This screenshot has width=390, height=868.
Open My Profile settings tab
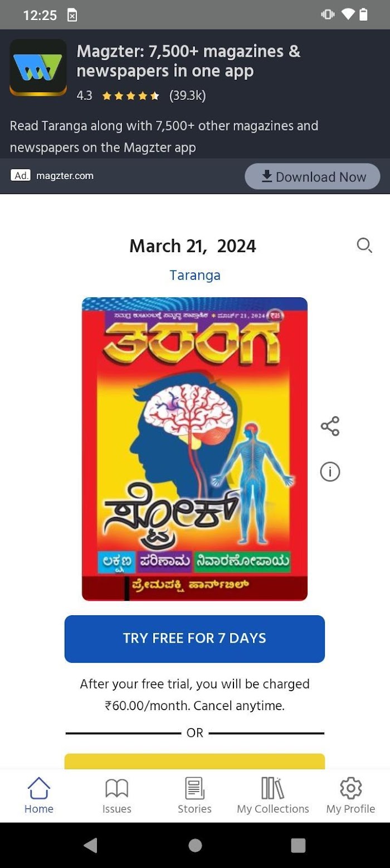[x=350, y=796]
